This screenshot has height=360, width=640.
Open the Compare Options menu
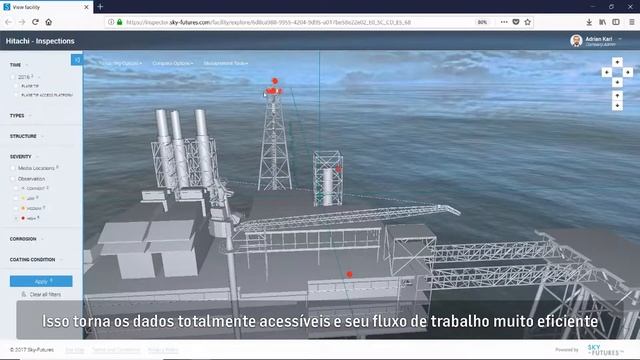(x=173, y=63)
